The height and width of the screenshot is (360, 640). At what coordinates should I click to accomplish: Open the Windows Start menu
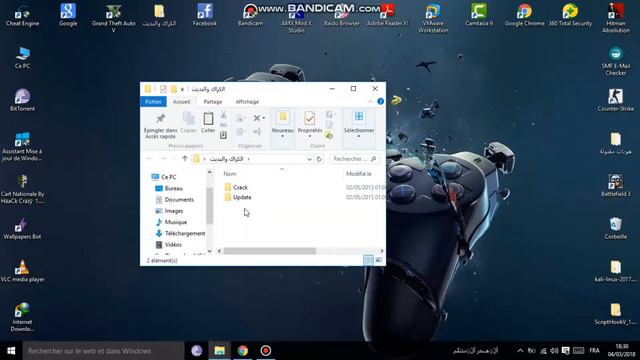click(x=11, y=351)
